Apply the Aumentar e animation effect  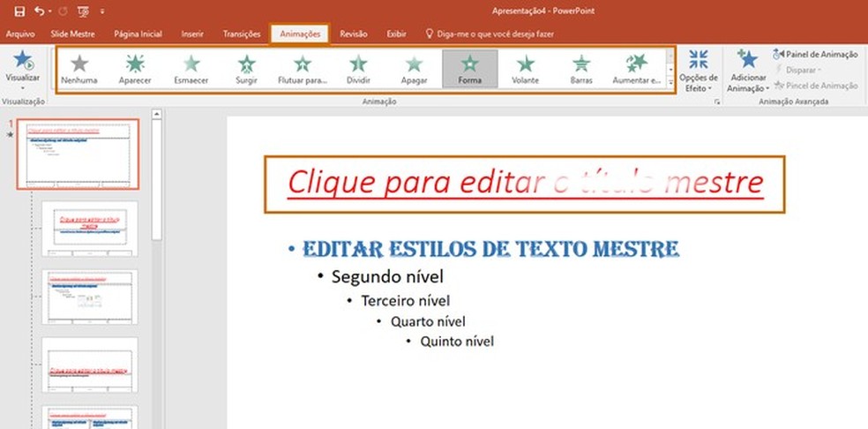click(x=637, y=69)
